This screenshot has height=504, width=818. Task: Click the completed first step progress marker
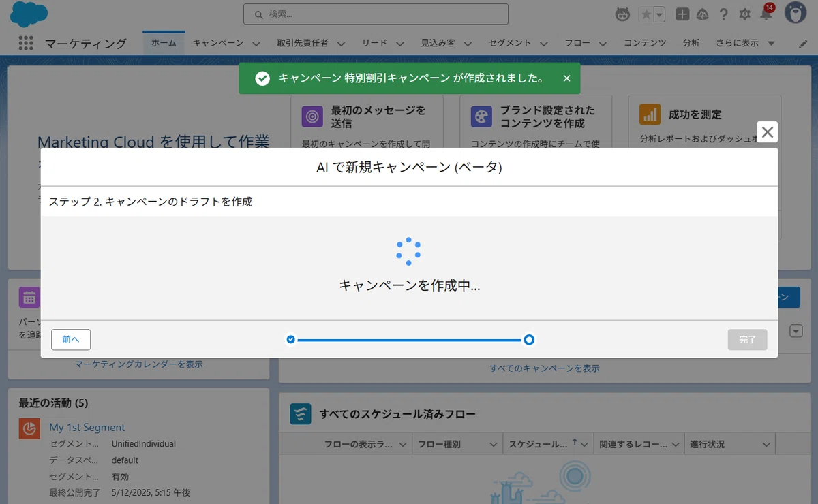pyautogui.click(x=291, y=339)
